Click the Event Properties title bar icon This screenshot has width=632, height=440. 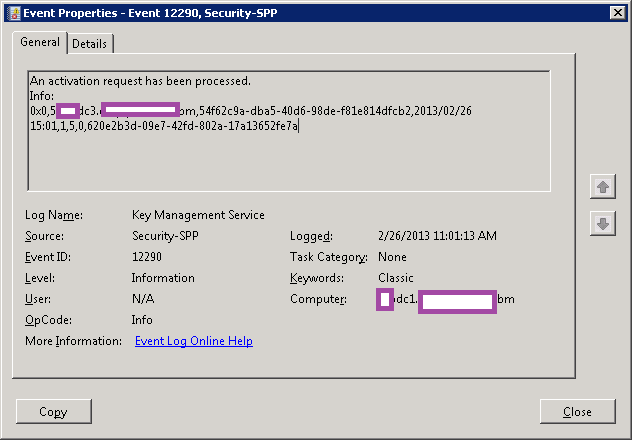(x=12, y=12)
